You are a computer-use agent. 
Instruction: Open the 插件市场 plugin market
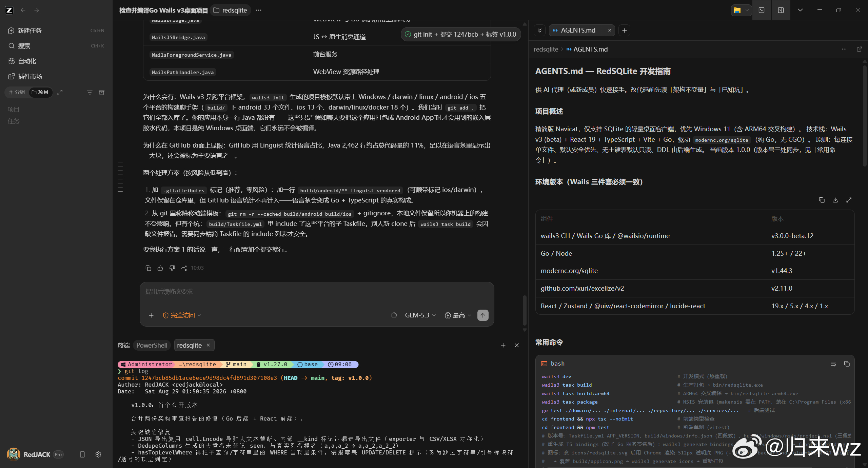pos(56,76)
